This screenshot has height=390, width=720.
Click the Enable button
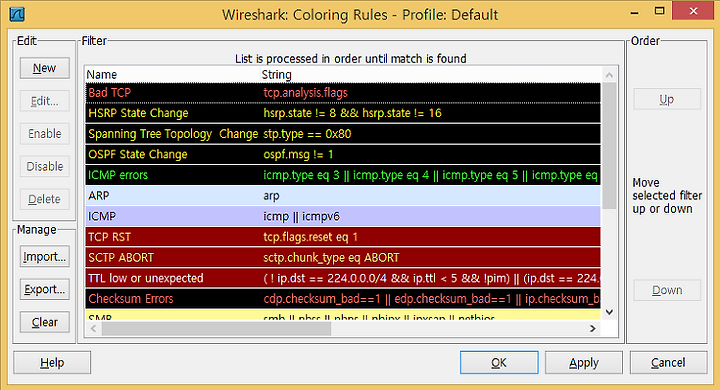[45, 134]
